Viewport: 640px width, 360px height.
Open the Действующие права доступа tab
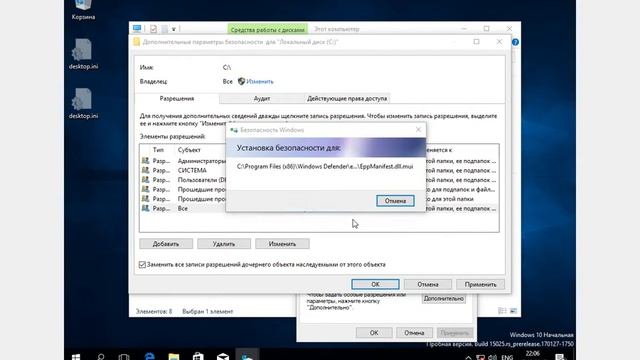click(347, 98)
